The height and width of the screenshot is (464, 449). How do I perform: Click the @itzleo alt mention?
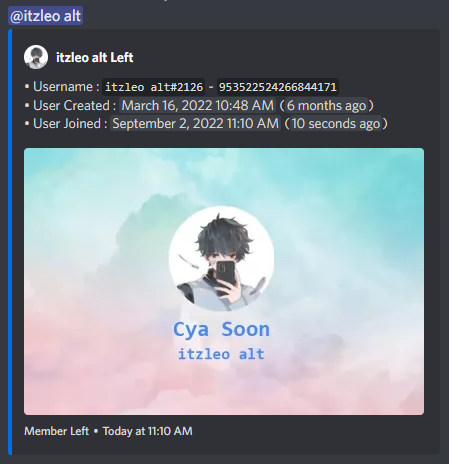point(46,16)
